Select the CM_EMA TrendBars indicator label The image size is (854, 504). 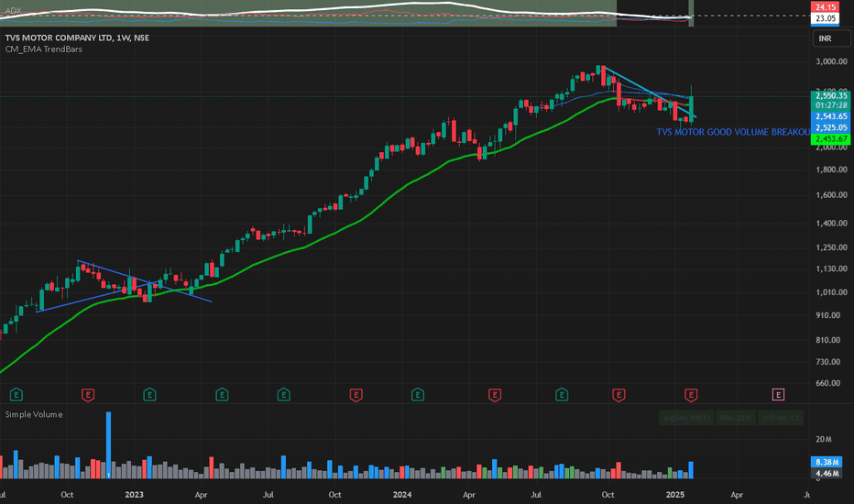[44, 49]
